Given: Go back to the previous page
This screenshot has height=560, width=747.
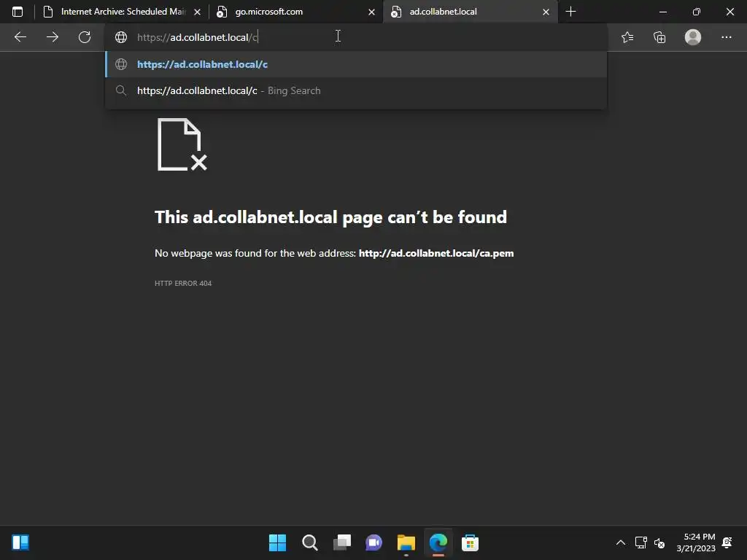Looking at the screenshot, I should (x=20, y=36).
